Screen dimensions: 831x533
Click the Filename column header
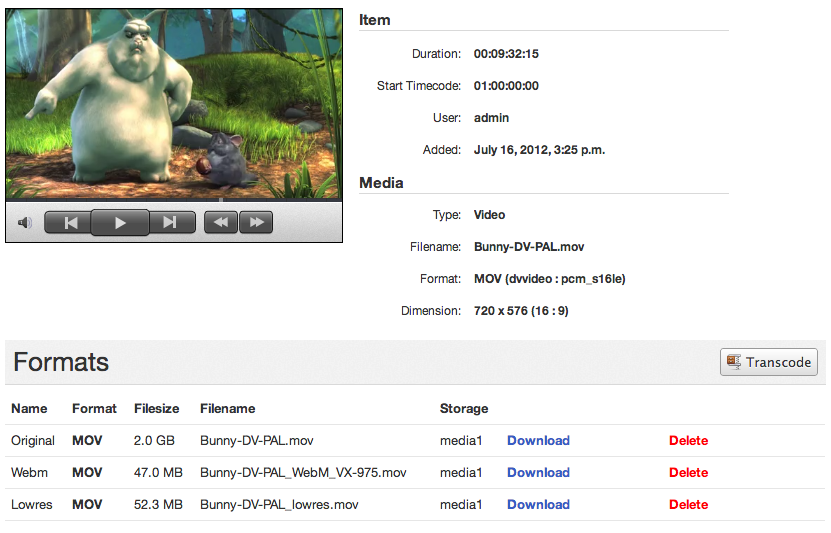[x=228, y=408]
